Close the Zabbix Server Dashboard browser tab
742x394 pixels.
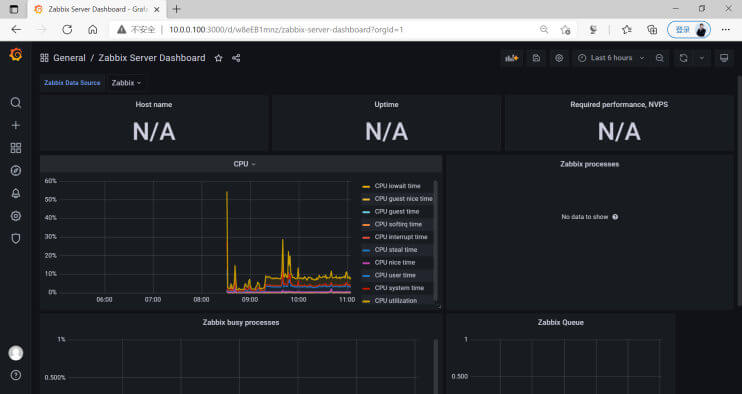point(157,9)
